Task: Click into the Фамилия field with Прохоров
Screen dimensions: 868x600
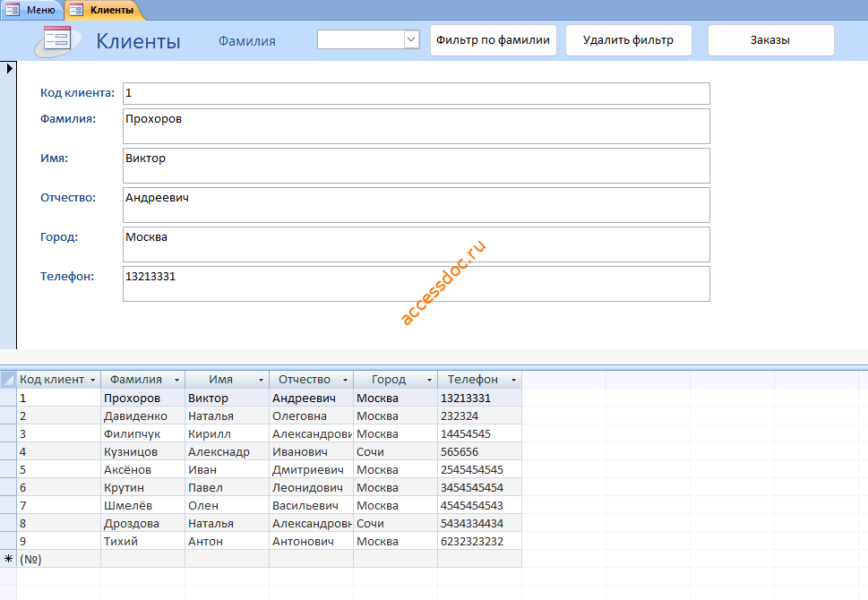Action: (417, 126)
